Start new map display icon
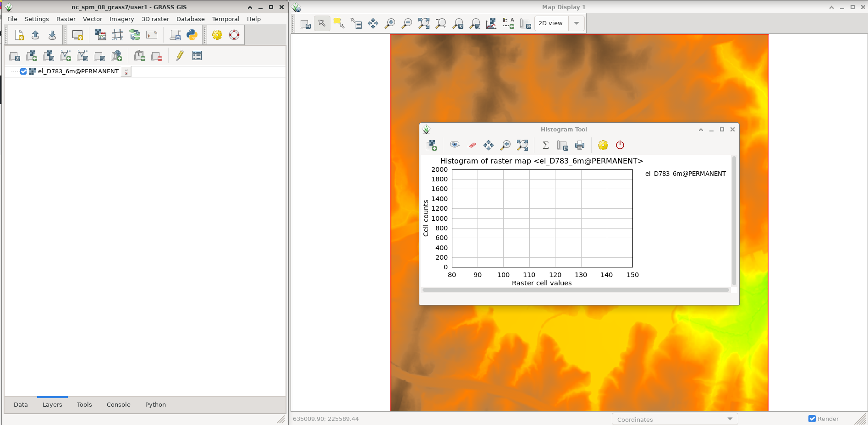The height and width of the screenshot is (425, 868). click(77, 35)
